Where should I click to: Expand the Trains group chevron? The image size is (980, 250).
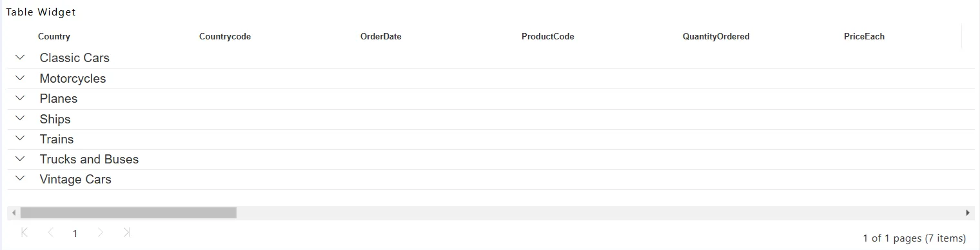click(x=20, y=139)
